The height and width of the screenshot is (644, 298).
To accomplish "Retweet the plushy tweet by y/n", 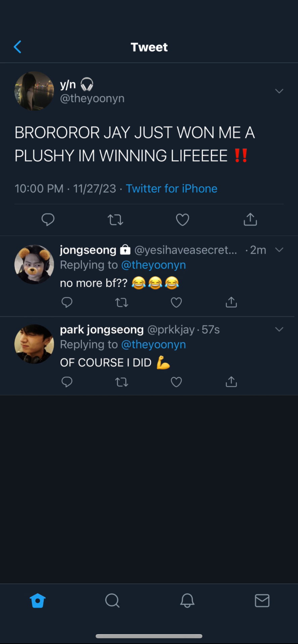I will click(x=115, y=220).
